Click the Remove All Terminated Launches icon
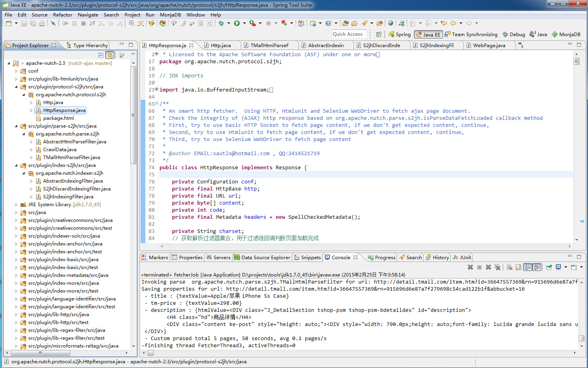This screenshot has width=588, height=368. tap(497, 267)
